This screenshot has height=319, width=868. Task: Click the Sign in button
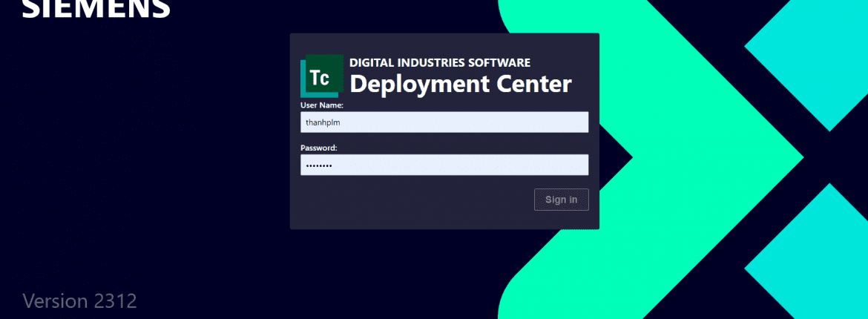pyautogui.click(x=562, y=200)
